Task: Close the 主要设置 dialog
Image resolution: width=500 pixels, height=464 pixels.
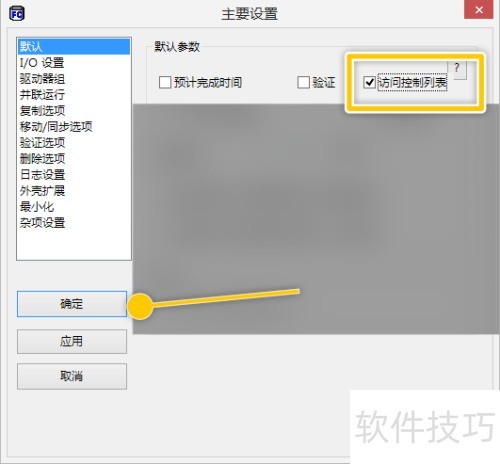Action: pyautogui.click(x=479, y=10)
